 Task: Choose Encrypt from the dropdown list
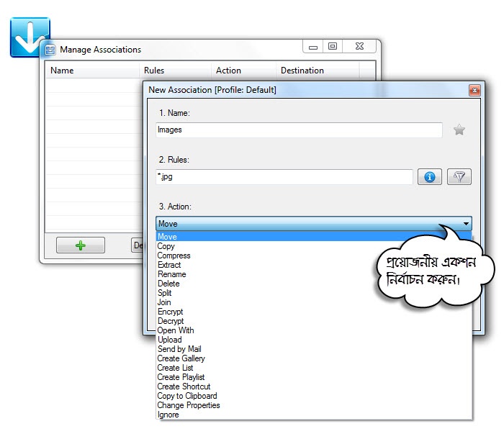coord(314,311)
